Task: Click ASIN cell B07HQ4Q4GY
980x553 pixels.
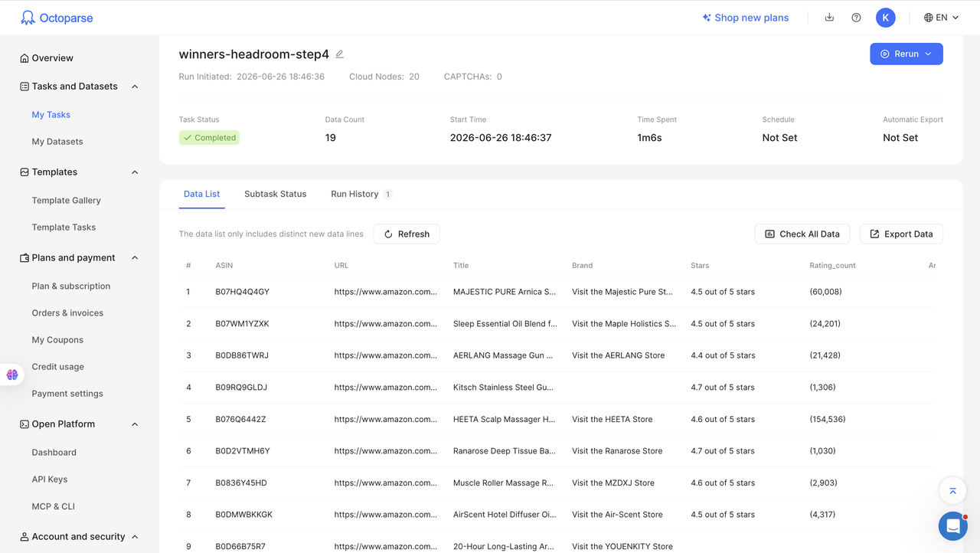Action: 242,292
